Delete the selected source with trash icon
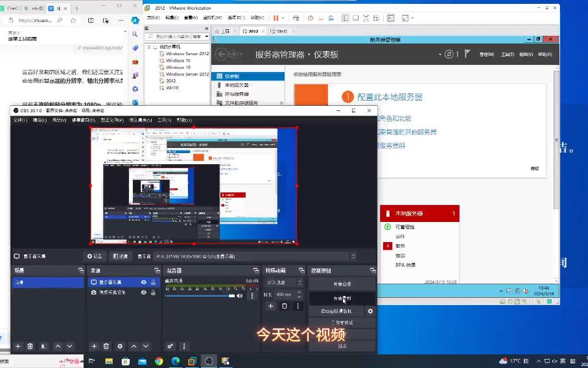Screen dimensions: 588x368 pyautogui.click(x=106, y=346)
